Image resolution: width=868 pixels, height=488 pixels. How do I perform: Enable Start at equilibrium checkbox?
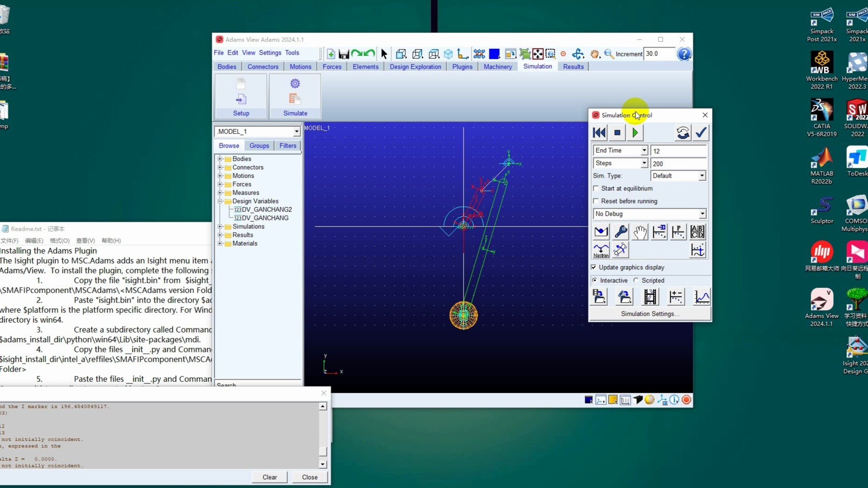pos(596,188)
